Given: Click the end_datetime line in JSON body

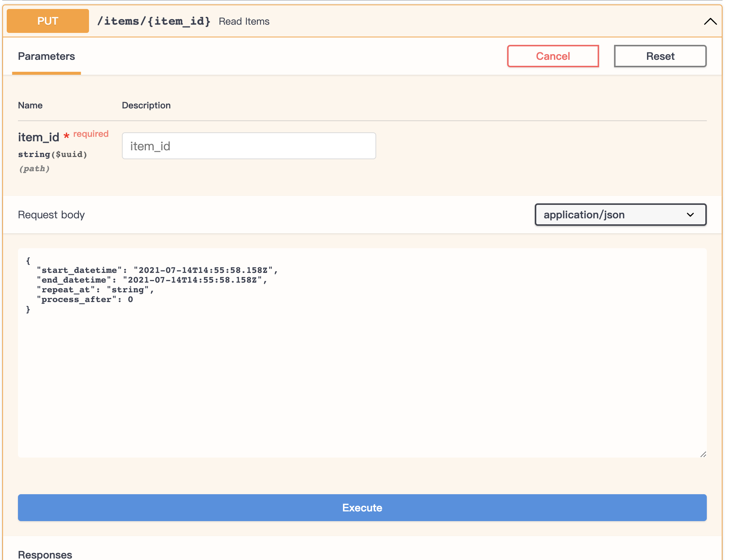Looking at the screenshot, I should (152, 280).
